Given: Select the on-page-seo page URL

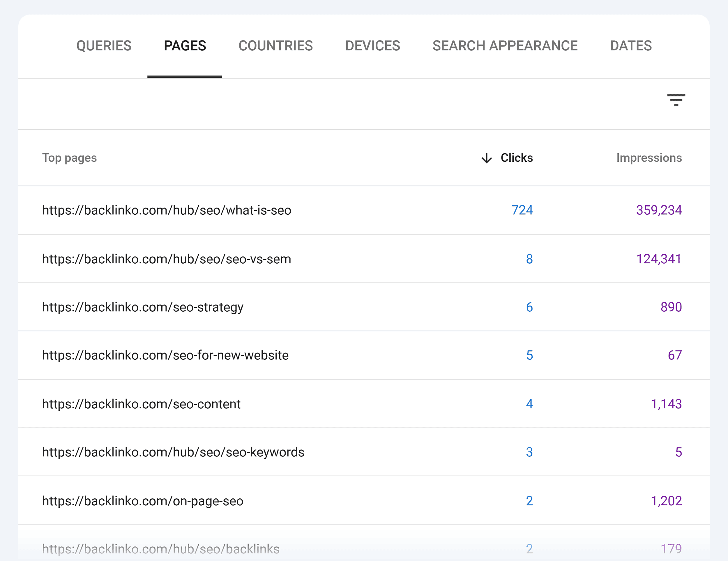Looking at the screenshot, I should (143, 501).
